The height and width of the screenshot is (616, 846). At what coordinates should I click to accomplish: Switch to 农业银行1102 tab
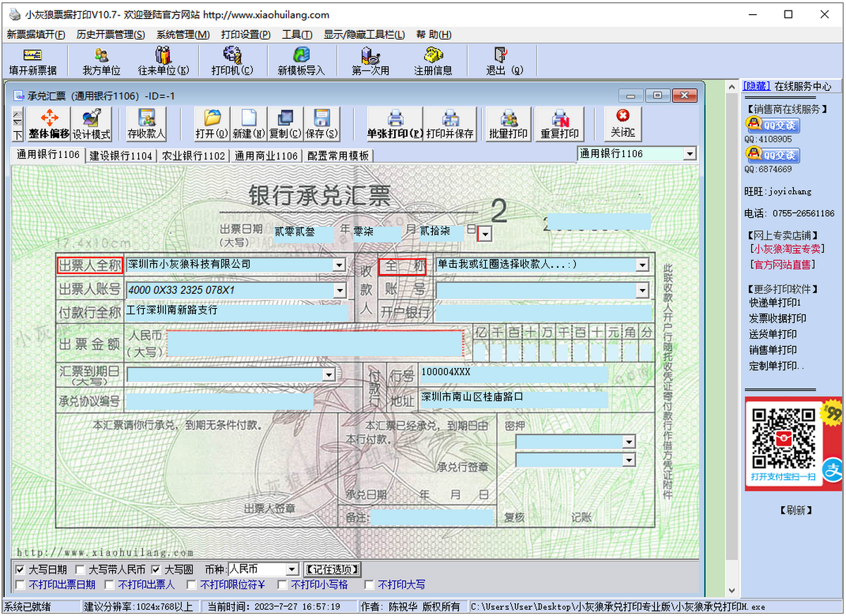pyautogui.click(x=194, y=156)
